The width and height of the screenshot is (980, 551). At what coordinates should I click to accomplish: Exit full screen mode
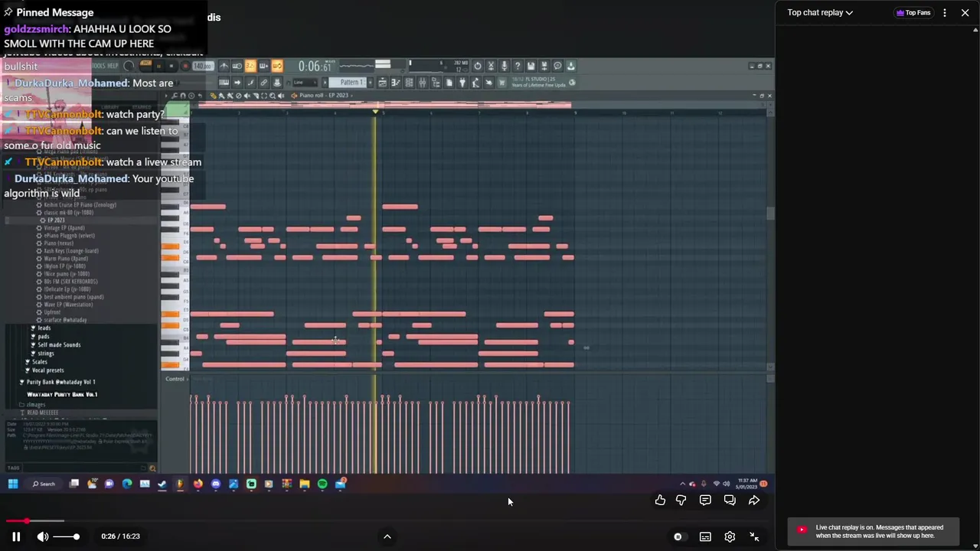point(754,536)
